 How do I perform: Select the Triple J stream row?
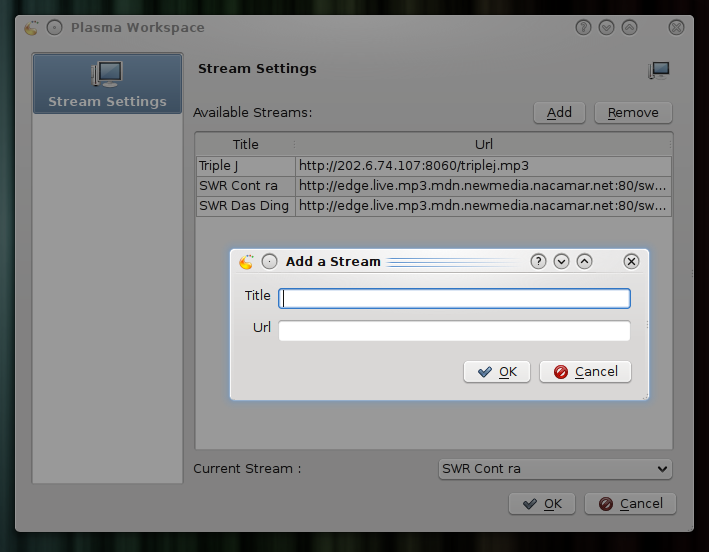tap(434, 166)
